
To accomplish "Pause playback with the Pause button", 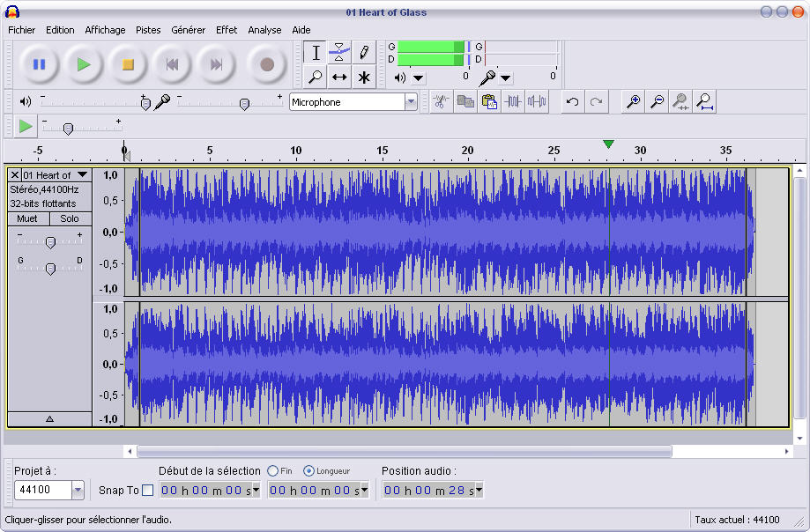I will [40, 64].
